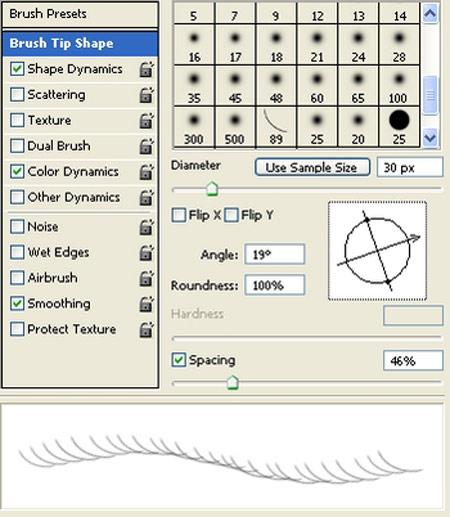Toggle lock icon beside Wet Edges
This screenshot has width=450, height=517.
point(146,253)
